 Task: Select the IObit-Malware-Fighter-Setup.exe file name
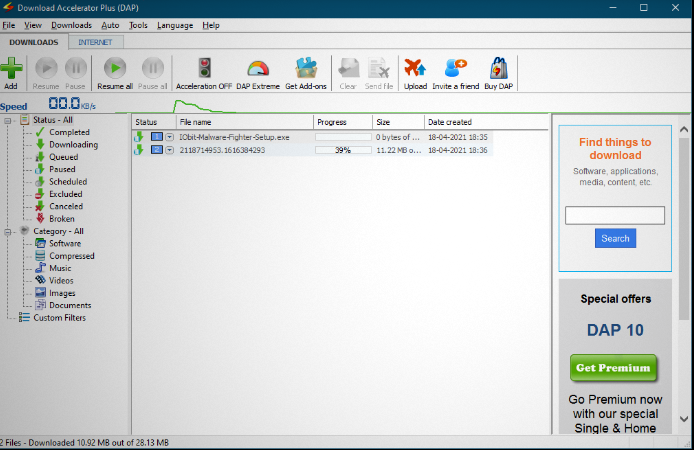pyautogui.click(x=234, y=137)
